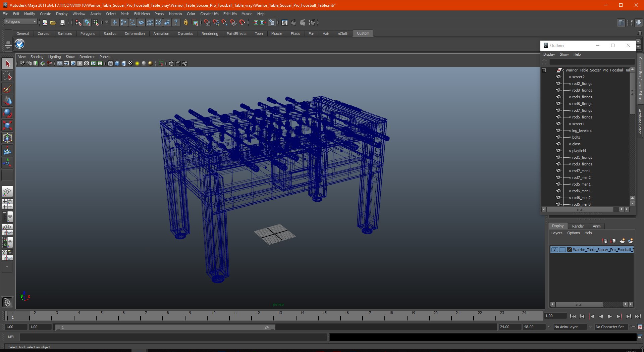Play the animation forwards
This screenshot has height=352, width=644.
tap(610, 316)
